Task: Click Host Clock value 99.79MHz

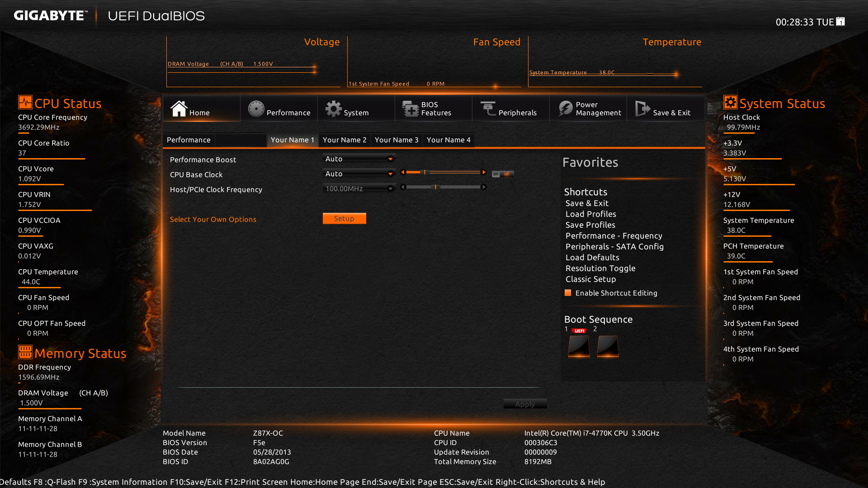Action: 743,127
